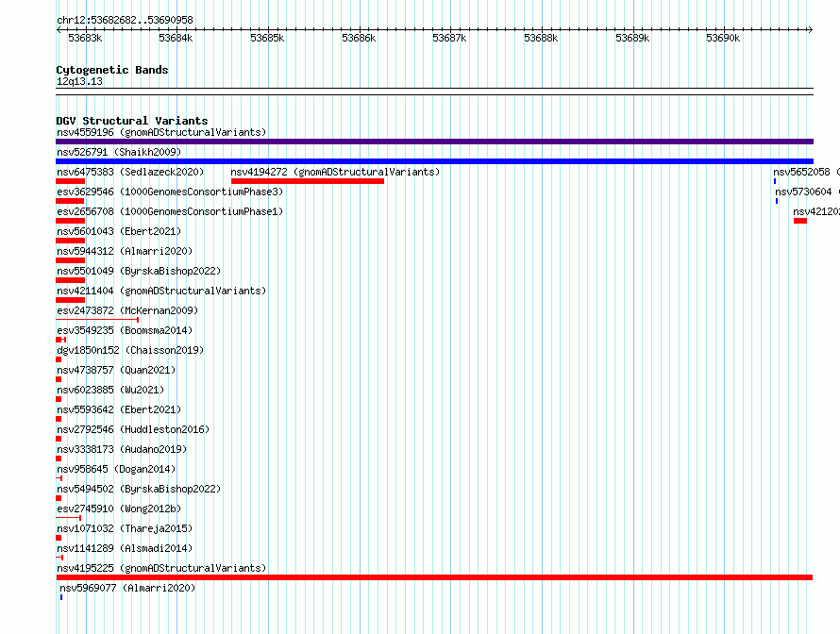The width and height of the screenshot is (840, 634).
Task: Open nsv6023885 (Wu2021) label
Action: pyautogui.click(x=110, y=390)
